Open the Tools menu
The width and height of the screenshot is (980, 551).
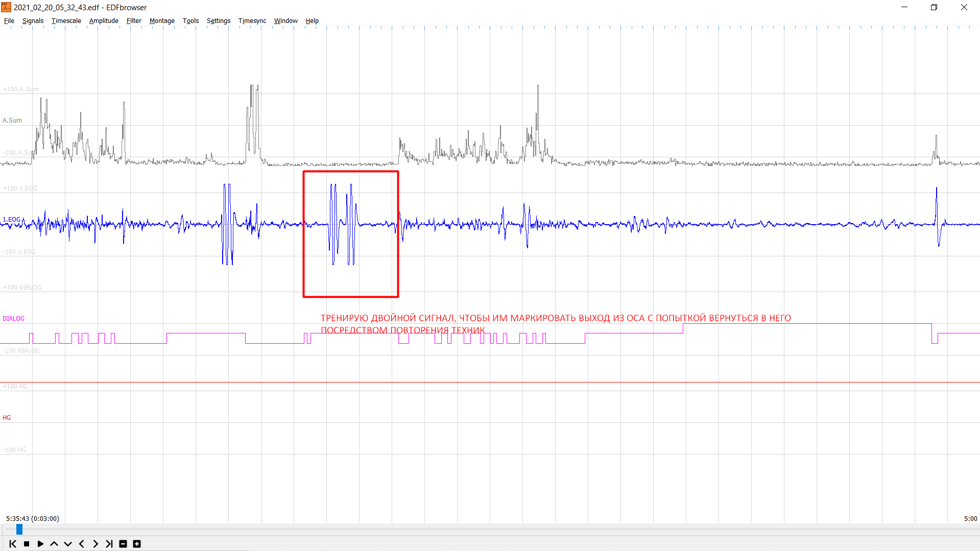click(x=190, y=21)
